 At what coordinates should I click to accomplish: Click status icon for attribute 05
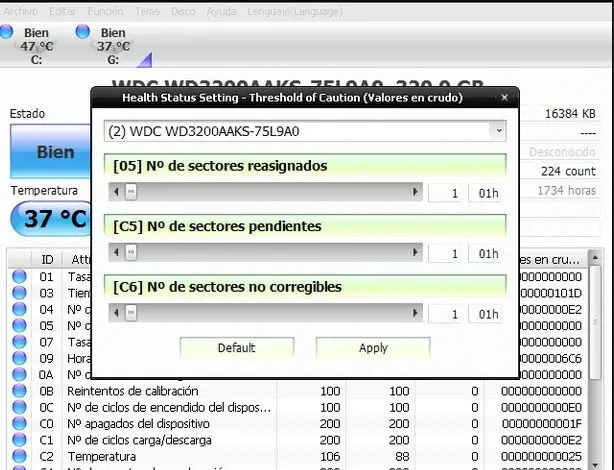19,325
